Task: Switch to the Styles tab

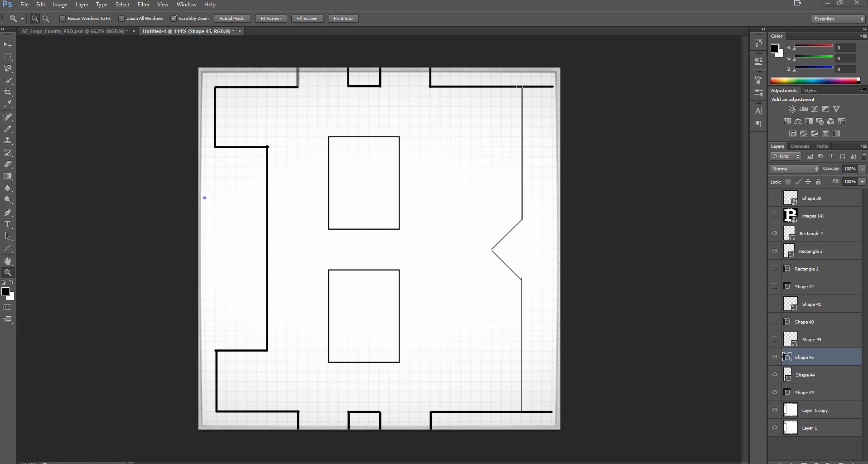Action: 810,91
